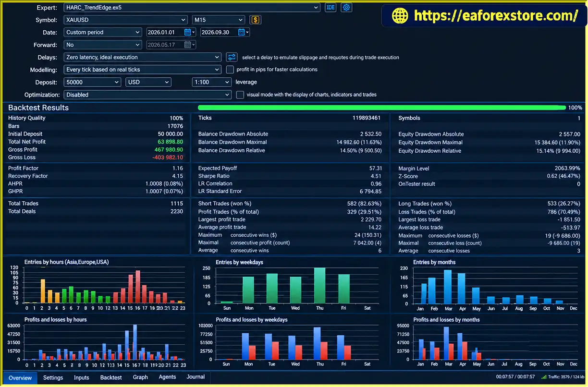Image resolution: width=588 pixels, height=387 pixels.
Task: Open the IDE editor for the expert
Action: coord(331,7)
